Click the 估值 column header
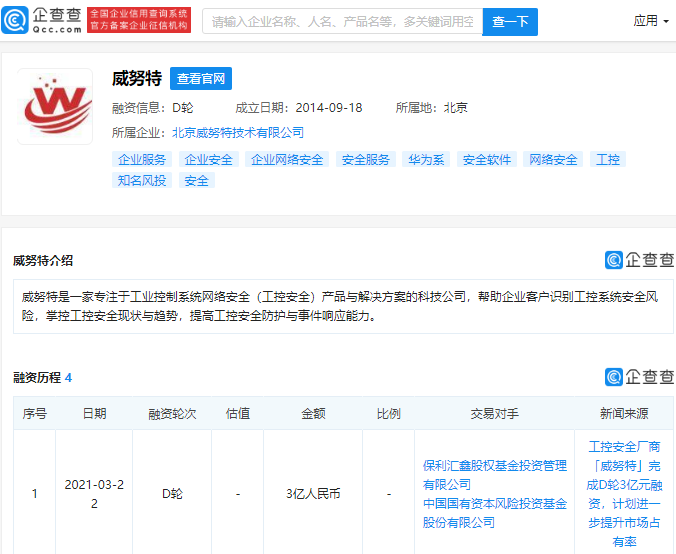 pyautogui.click(x=238, y=413)
